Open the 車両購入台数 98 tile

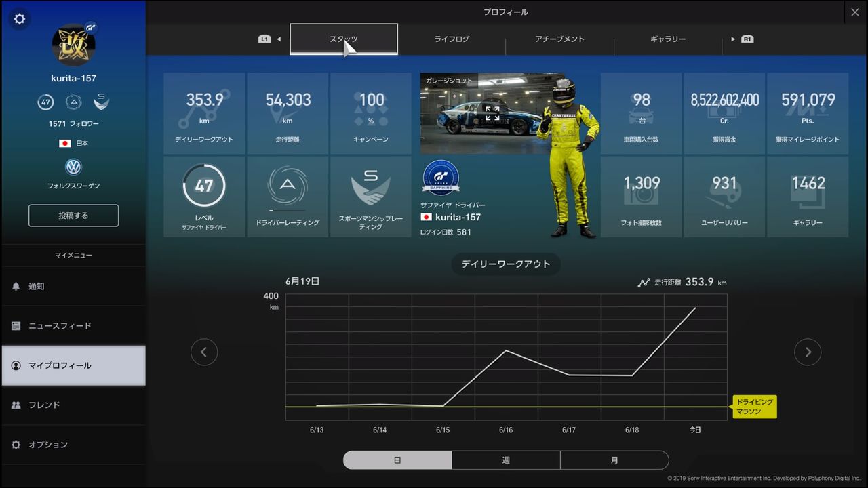pyautogui.click(x=642, y=113)
